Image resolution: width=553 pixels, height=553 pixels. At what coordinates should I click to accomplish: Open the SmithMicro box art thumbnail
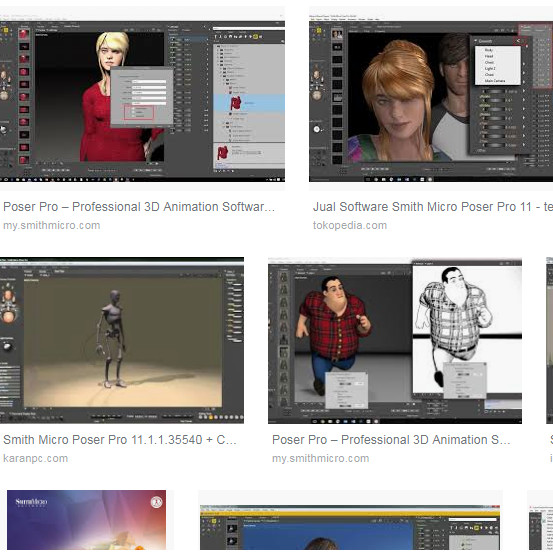pyautogui.click(x=86, y=520)
